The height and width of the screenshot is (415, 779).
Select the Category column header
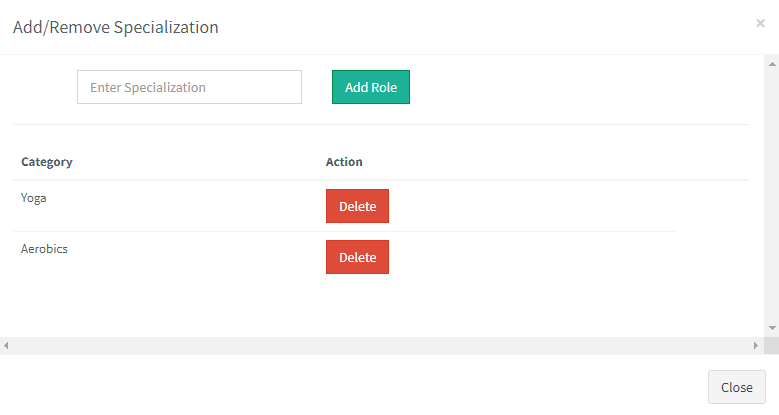point(47,161)
